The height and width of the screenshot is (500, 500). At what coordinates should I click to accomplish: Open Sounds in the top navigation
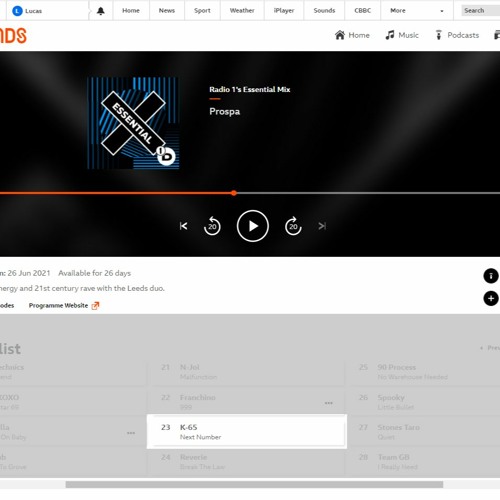pyautogui.click(x=324, y=11)
